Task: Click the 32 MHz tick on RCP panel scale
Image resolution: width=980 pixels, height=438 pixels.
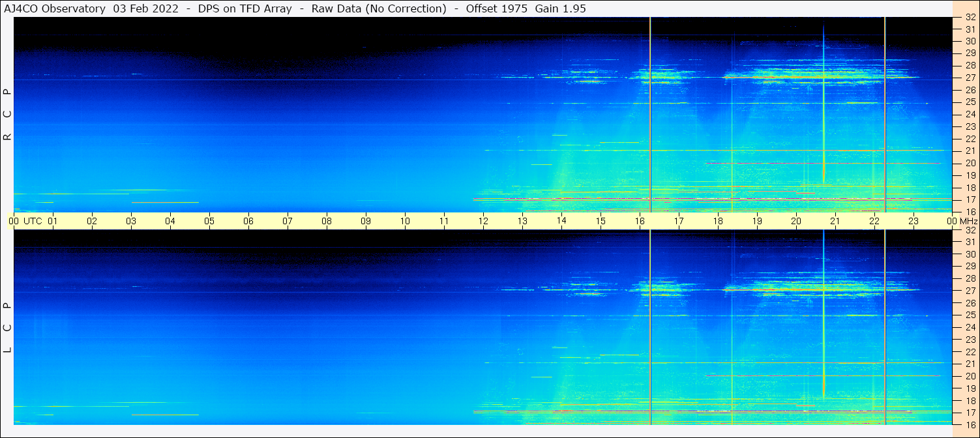Action: [970, 18]
